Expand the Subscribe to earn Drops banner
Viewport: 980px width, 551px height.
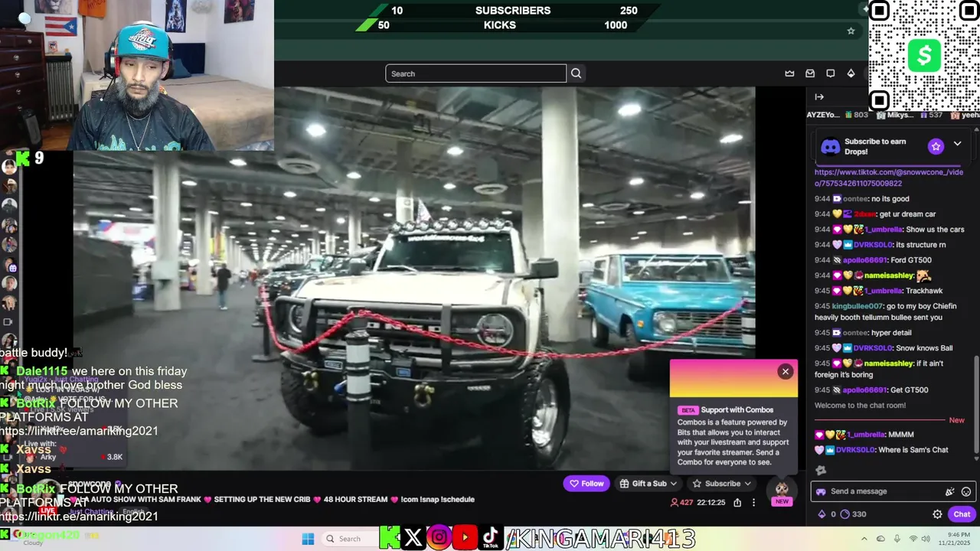pyautogui.click(x=957, y=144)
